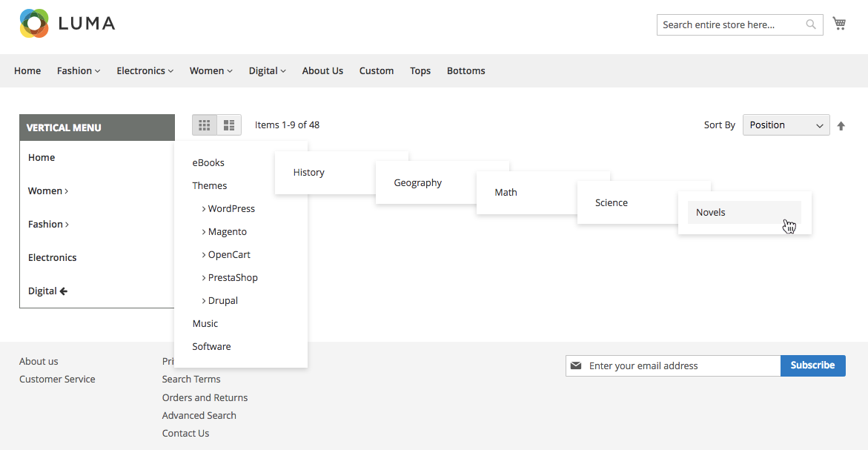Viewport: 868px width, 450px height.
Task: Open the Customer Service footer link
Action: [x=57, y=379]
